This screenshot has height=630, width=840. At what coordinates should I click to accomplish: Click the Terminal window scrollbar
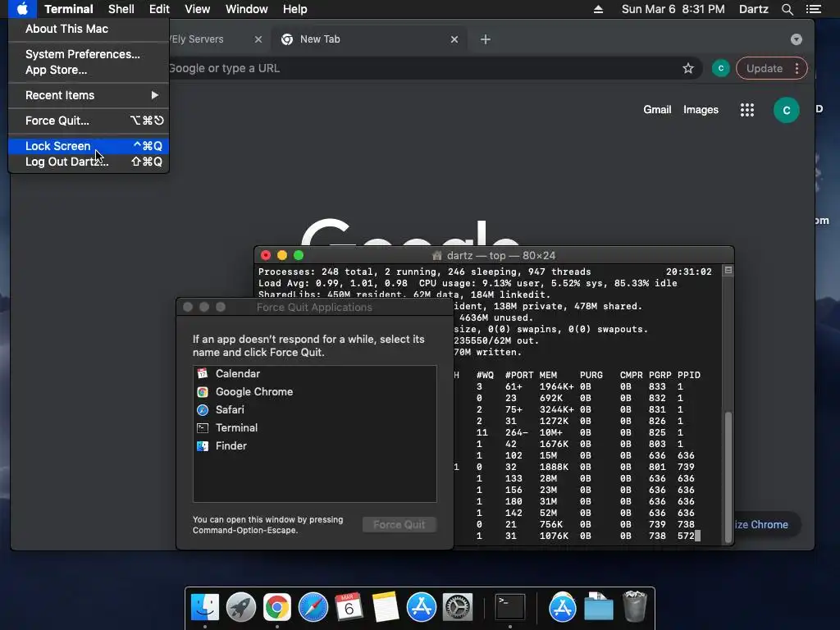click(x=728, y=477)
